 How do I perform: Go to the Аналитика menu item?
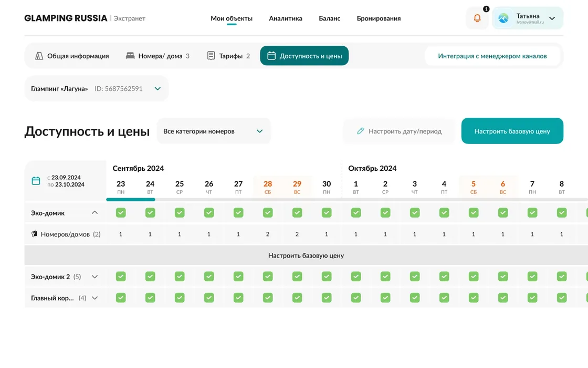(x=286, y=18)
